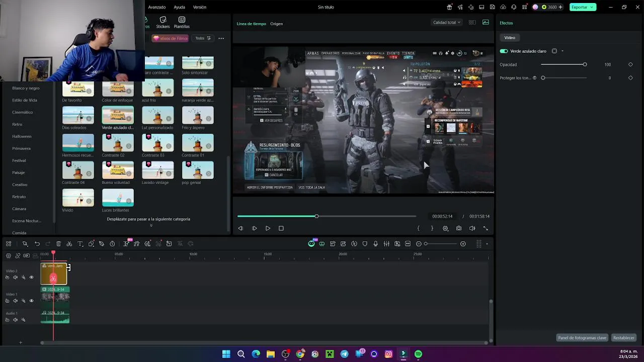Expand arrow beside Verde azulado claro mask icon
The height and width of the screenshot is (362, 644).
click(x=562, y=51)
